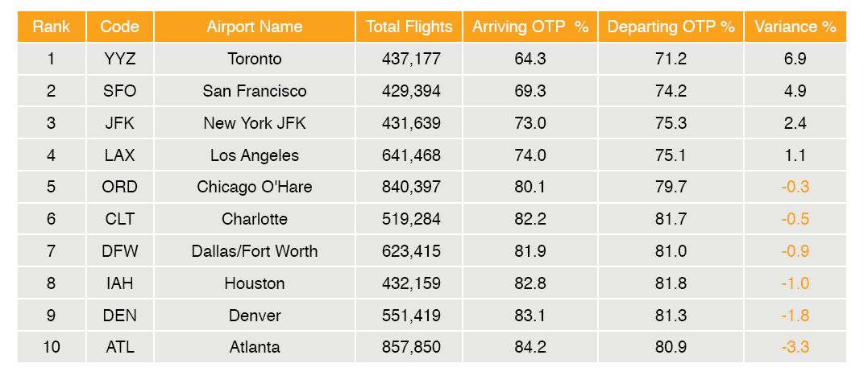Click the -3.3 variance value
The width and height of the screenshot is (868, 380).
click(x=795, y=347)
